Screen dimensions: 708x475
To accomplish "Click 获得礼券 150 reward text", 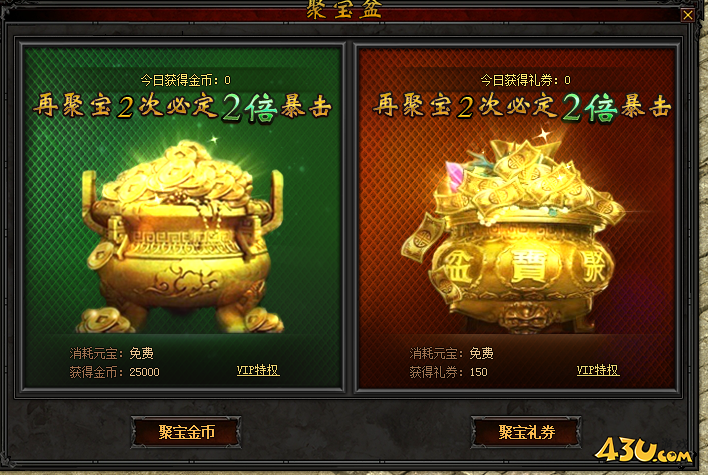I will click(x=448, y=372).
